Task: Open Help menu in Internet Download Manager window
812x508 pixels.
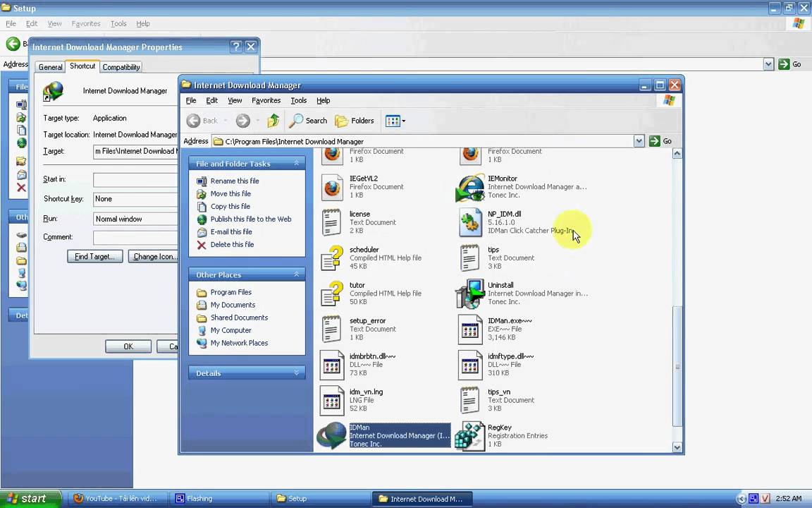Action: [x=323, y=101]
